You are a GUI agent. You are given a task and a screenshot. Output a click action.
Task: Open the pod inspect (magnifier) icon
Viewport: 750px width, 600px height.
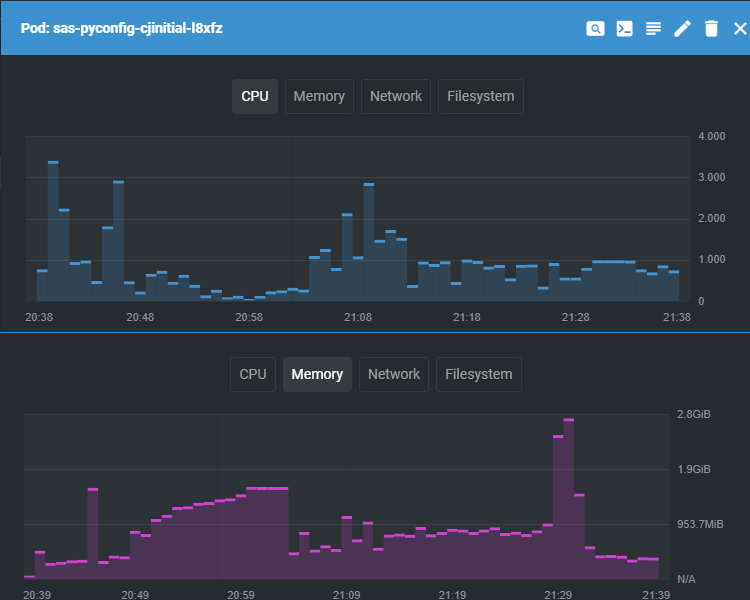(x=595, y=28)
